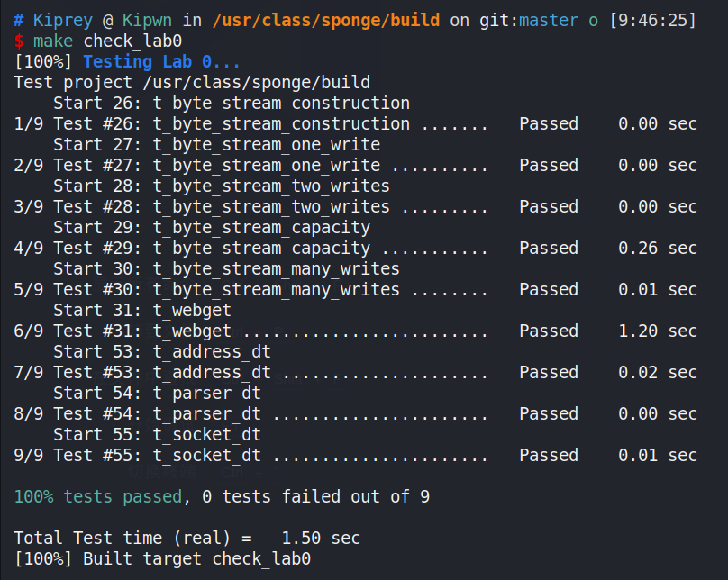Image resolution: width=728 pixels, height=580 pixels.
Task: Click test name t_byte_stream_one_write in result row 2/9
Action: [267, 166]
